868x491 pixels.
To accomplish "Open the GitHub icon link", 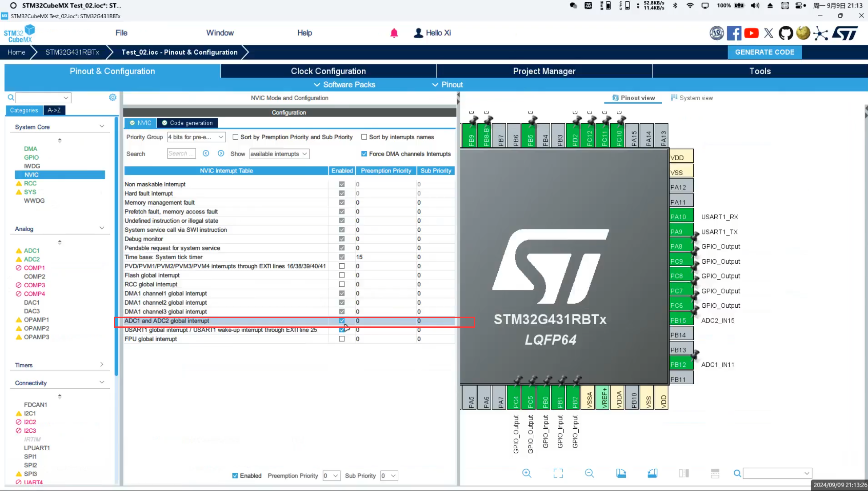I will click(785, 33).
